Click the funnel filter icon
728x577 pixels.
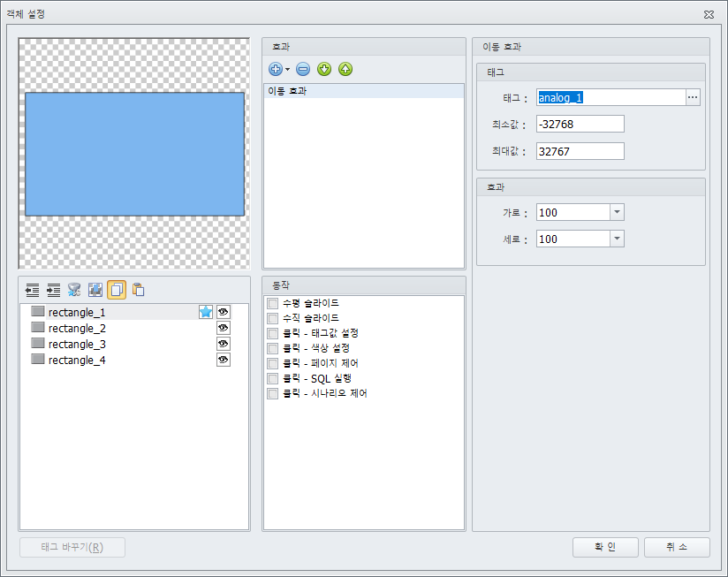74,290
